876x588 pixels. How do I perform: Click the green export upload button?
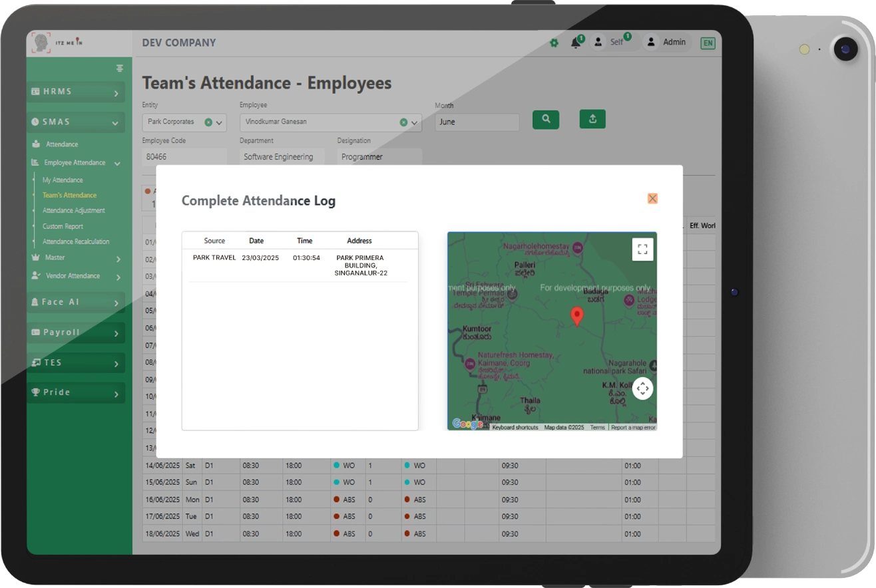click(x=592, y=119)
